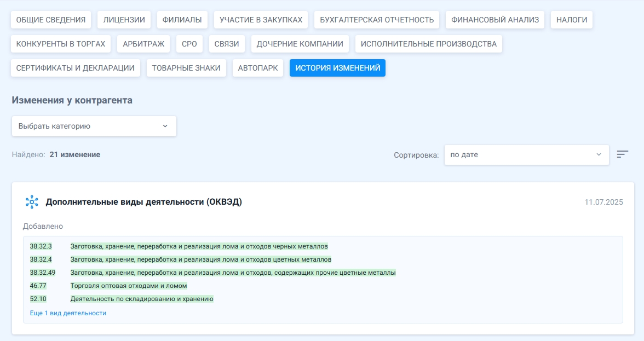Click the code 46.77
This screenshot has width=644, height=341.
tap(38, 286)
